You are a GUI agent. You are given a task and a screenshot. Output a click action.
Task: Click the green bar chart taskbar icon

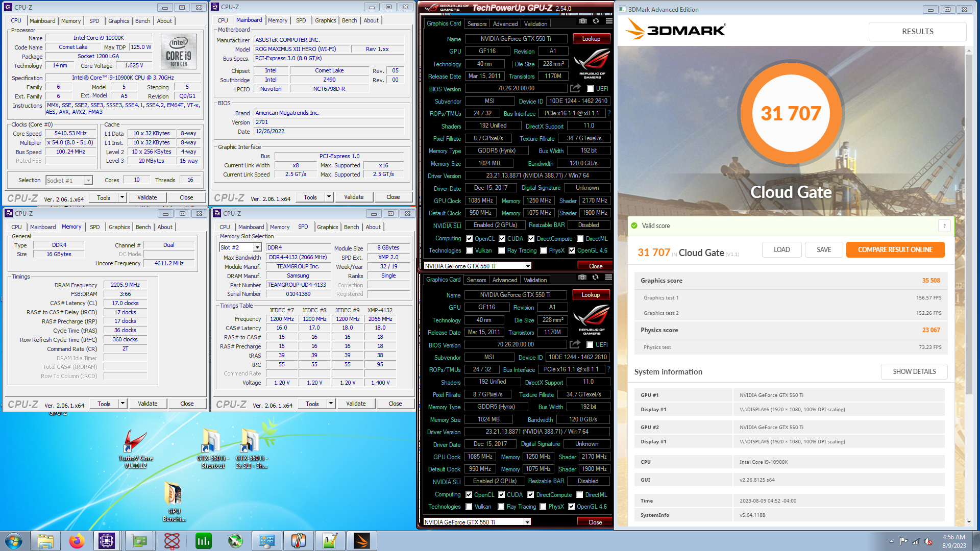(x=203, y=541)
